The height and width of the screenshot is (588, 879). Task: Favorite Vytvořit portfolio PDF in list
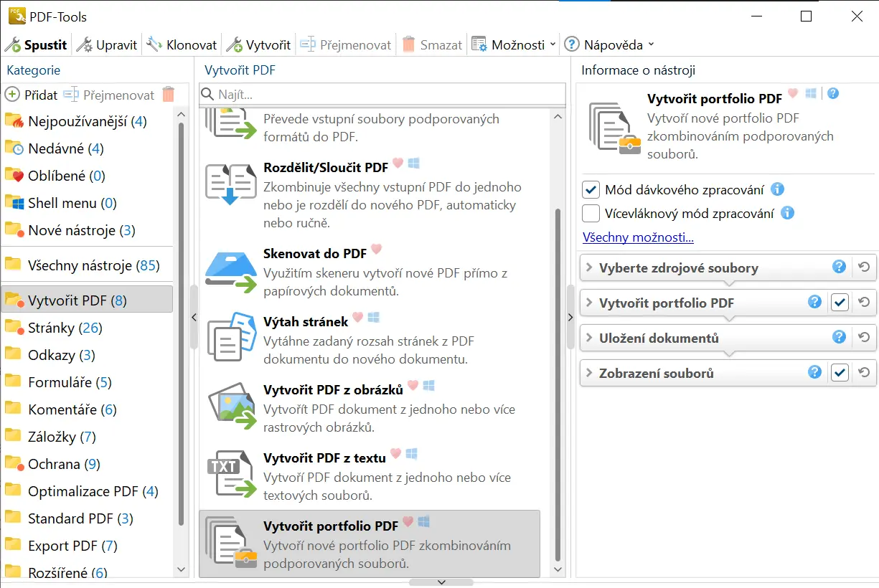[x=408, y=521]
